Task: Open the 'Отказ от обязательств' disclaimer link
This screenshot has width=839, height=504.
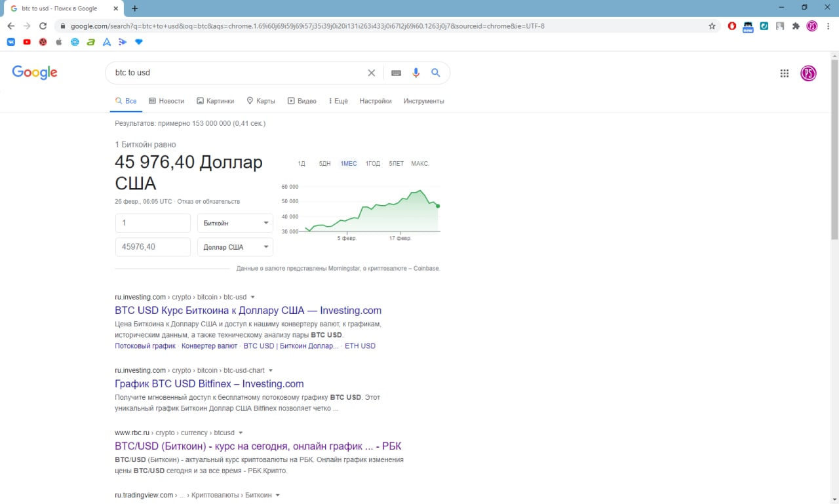Action: click(x=208, y=202)
